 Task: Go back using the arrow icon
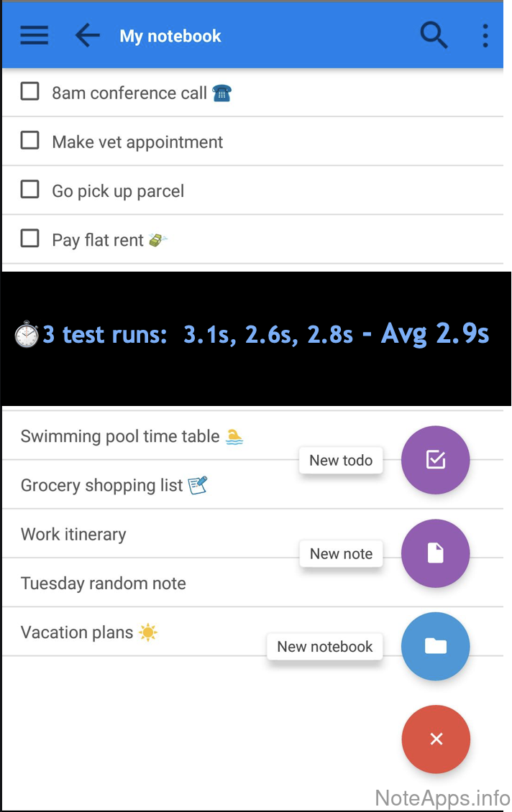87,35
